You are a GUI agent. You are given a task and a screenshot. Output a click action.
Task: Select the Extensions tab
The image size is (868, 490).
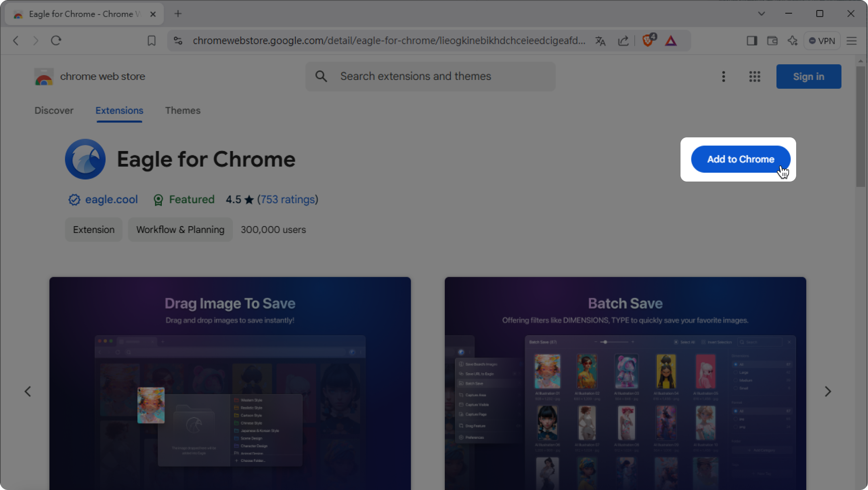(119, 110)
